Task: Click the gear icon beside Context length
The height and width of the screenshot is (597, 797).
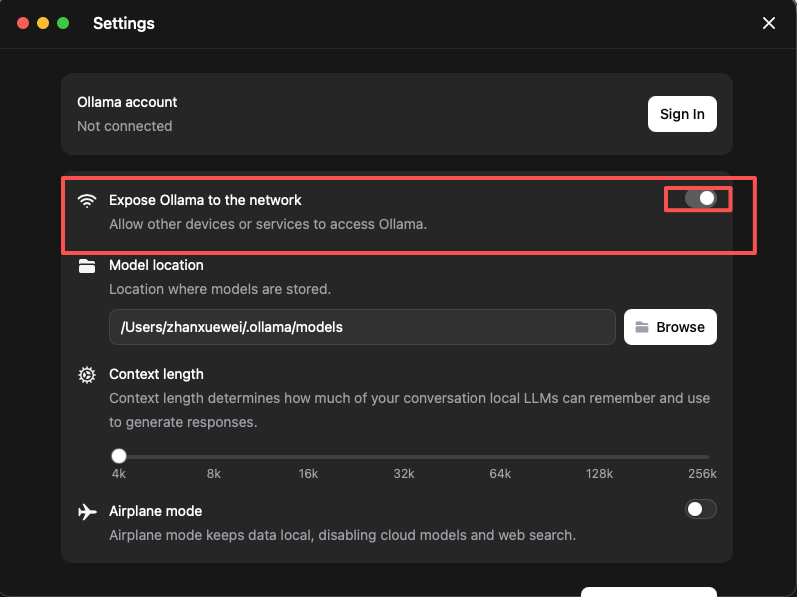Action: coord(87,375)
